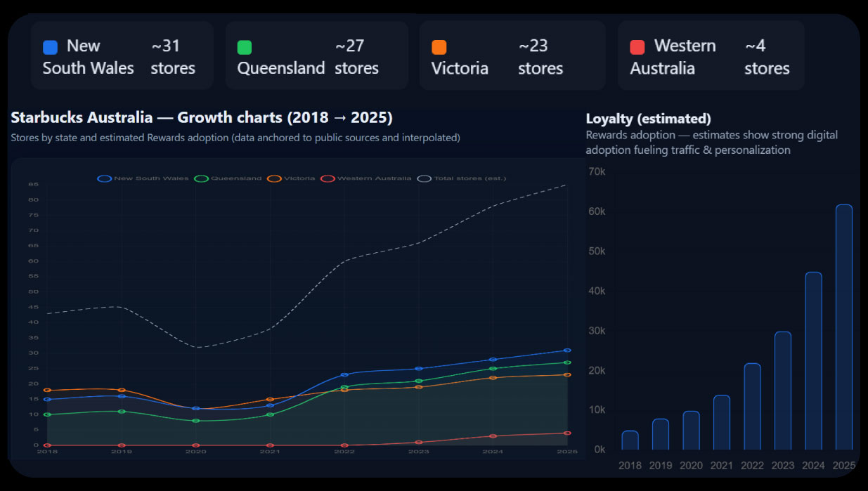
Task: Click the red Western Australia card swatch
Action: tap(637, 47)
